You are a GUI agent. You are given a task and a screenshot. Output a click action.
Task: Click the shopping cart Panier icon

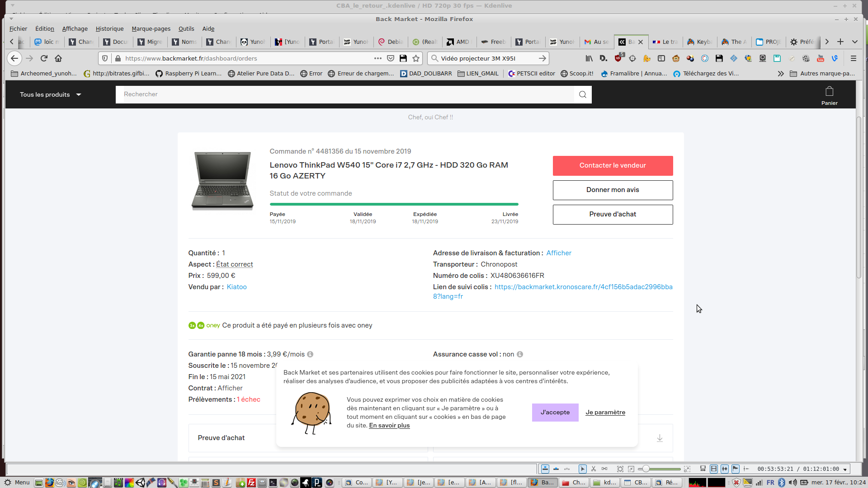click(829, 92)
